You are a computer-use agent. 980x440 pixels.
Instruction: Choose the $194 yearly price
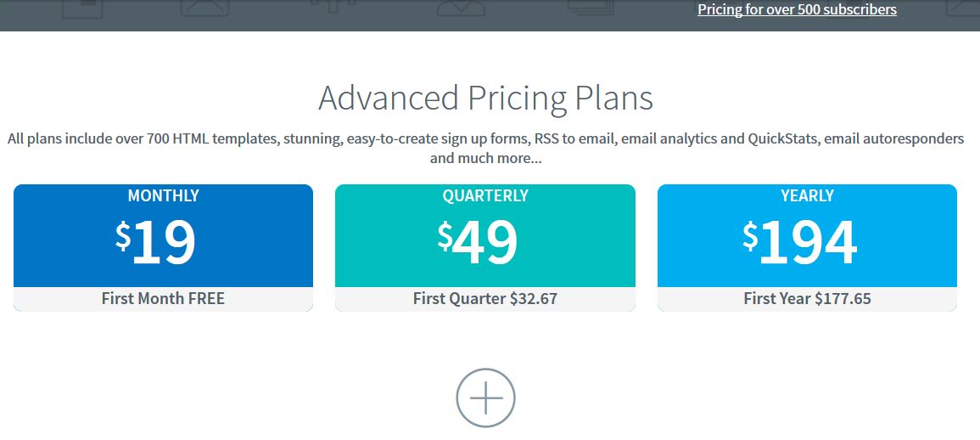799,243
